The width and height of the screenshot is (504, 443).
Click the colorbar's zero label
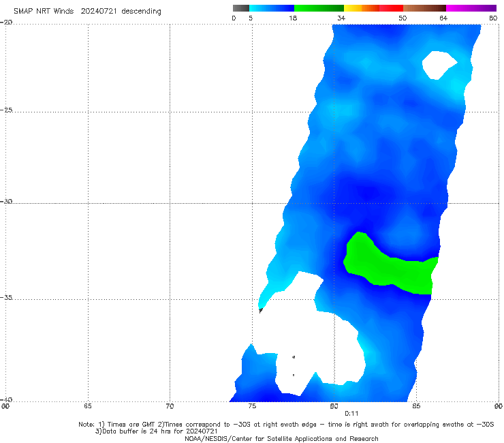point(234,18)
